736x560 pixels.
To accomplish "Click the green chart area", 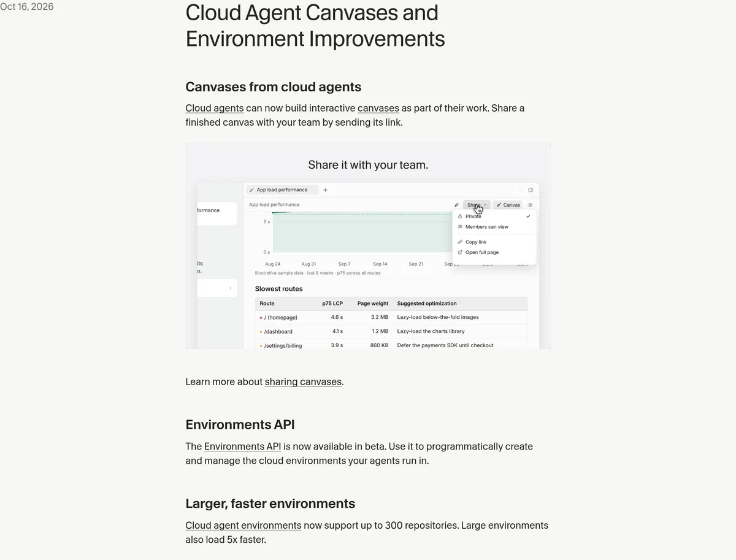I will click(362, 233).
